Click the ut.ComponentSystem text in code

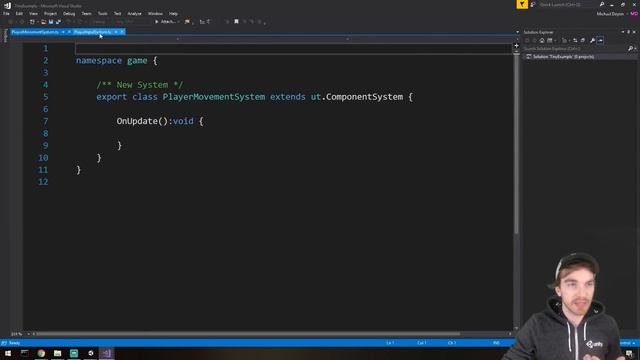357,97
